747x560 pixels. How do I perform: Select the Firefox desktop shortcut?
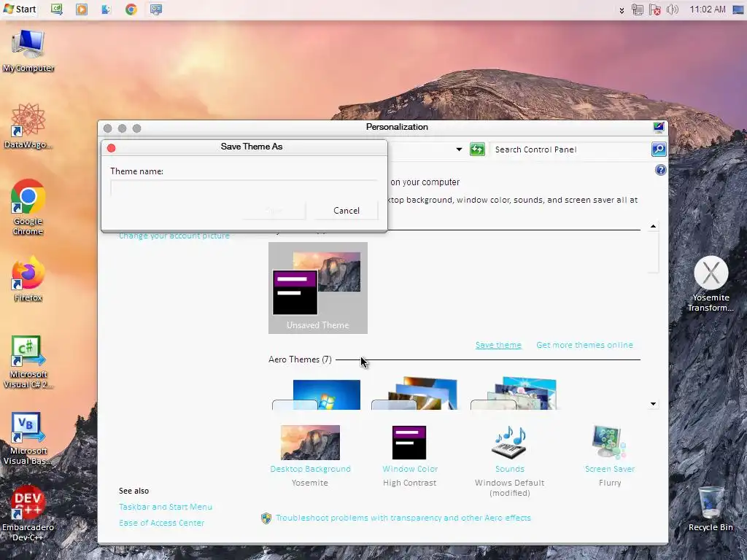[x=28, y=279]
